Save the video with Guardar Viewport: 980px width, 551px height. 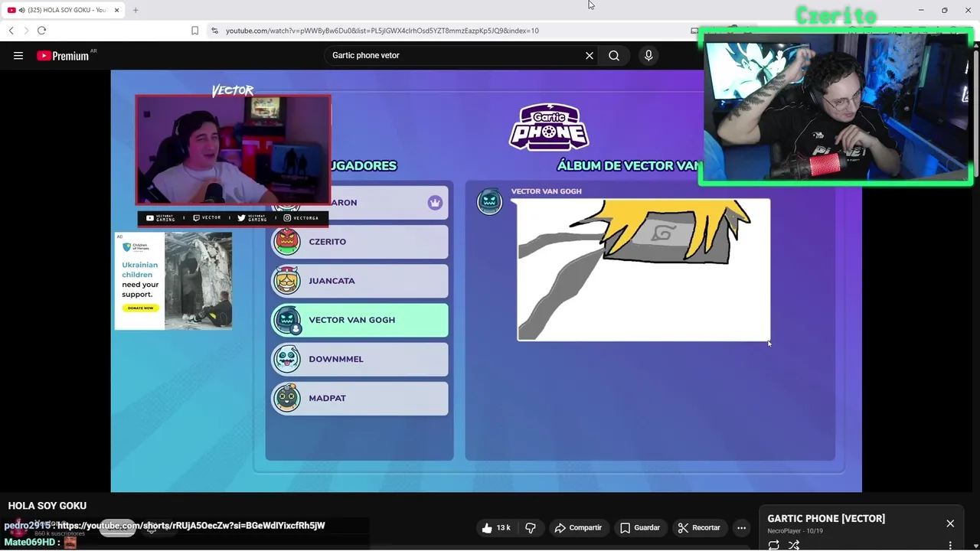(640, 528)
